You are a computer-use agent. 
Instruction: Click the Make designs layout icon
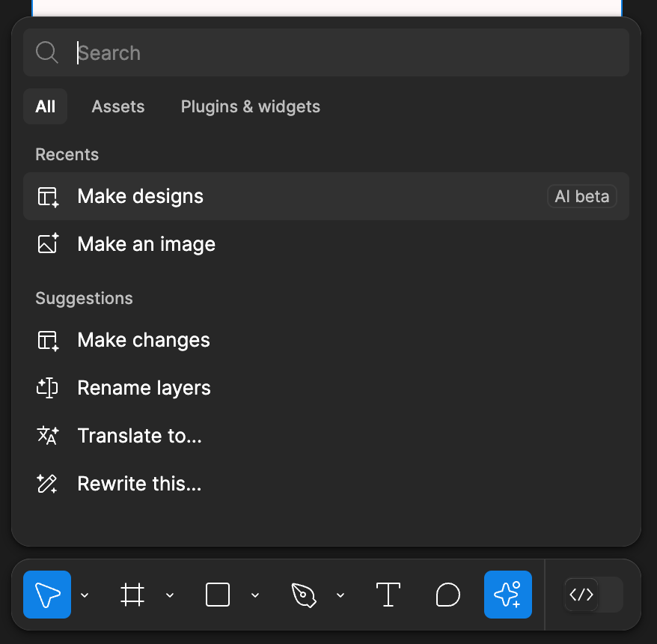48,197
